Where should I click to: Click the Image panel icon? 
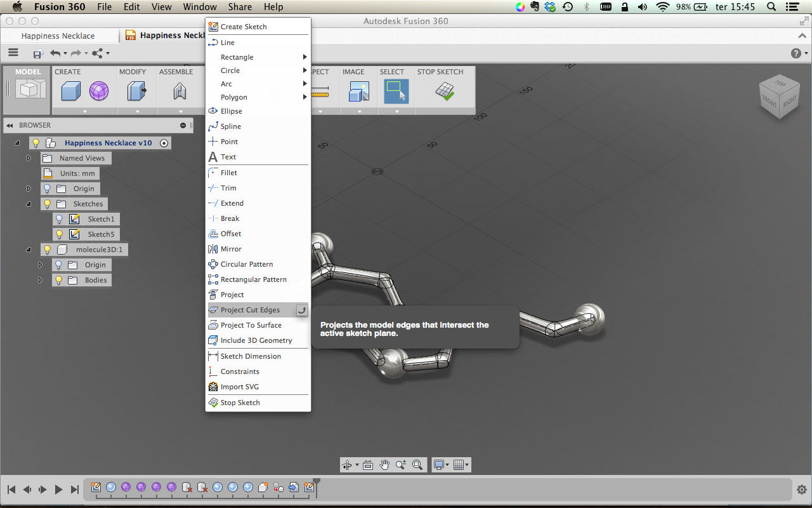[359, 92]
